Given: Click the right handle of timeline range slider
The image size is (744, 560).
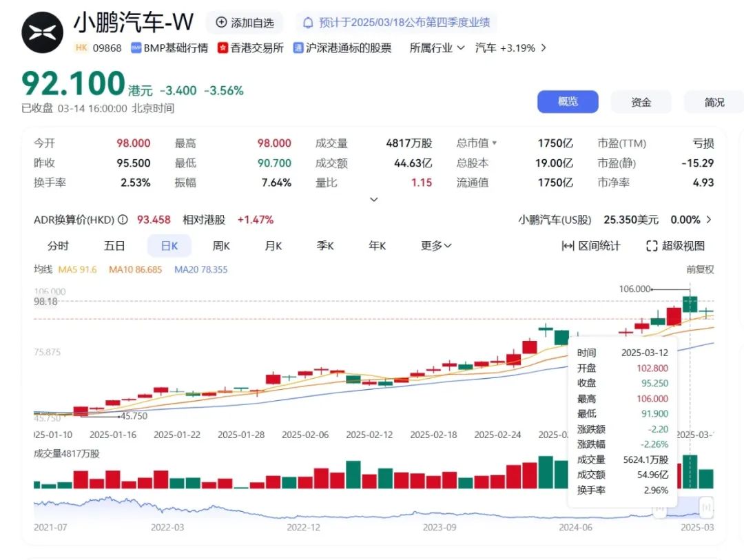Looking at the screenshot, I should [x=707, y=508].
